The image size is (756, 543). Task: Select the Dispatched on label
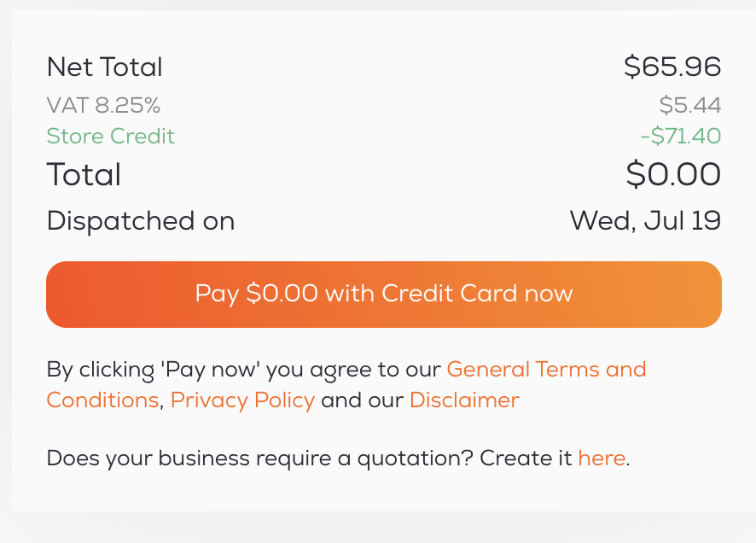click(141, 220)
